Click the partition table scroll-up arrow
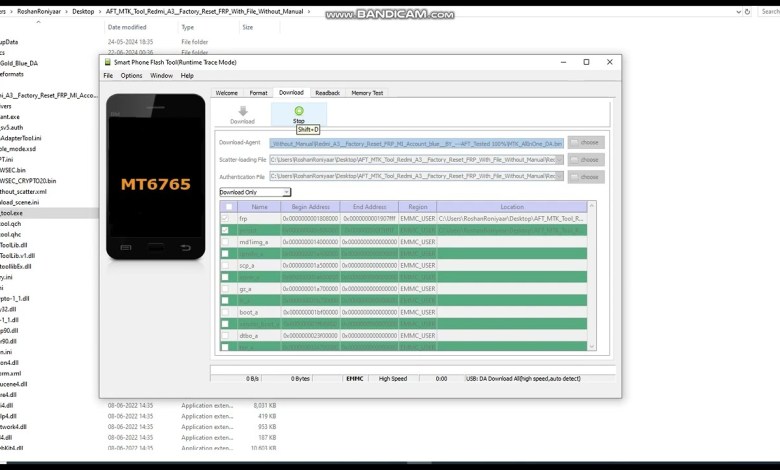Screen dimensions: 780x470 tap(591, 205)
